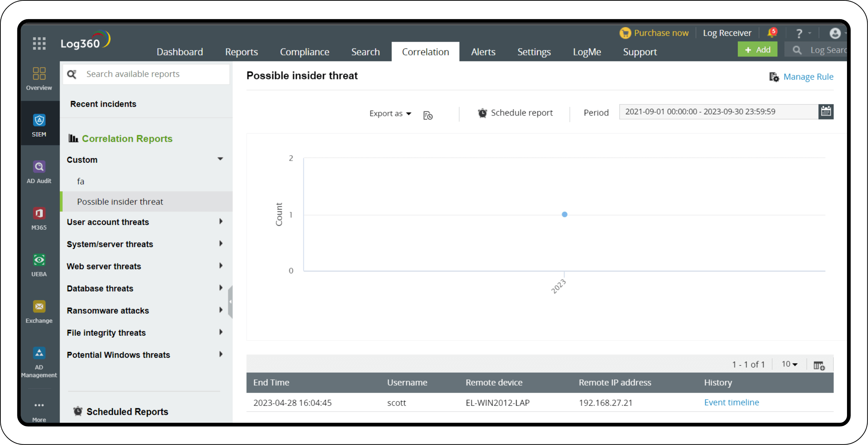Click the Manage Rule link
Viewport: 868px width, 445px height.
coord(808,76)
